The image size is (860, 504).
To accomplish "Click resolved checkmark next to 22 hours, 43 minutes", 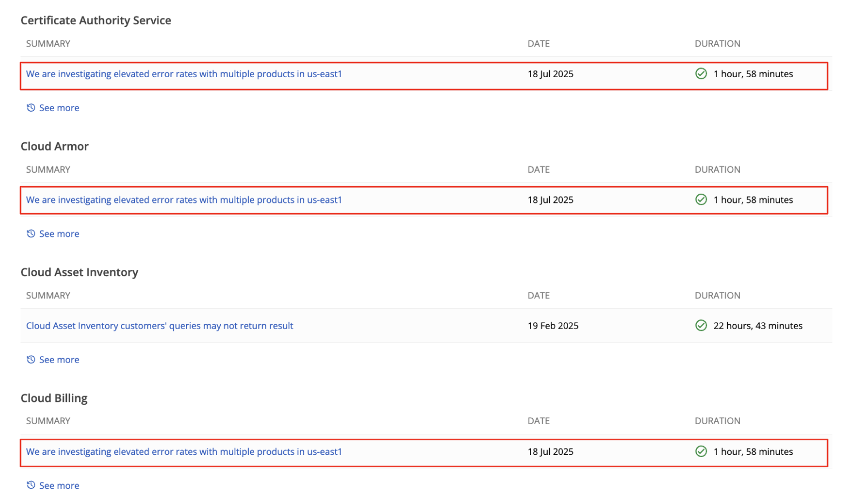I will coord(701,325).
